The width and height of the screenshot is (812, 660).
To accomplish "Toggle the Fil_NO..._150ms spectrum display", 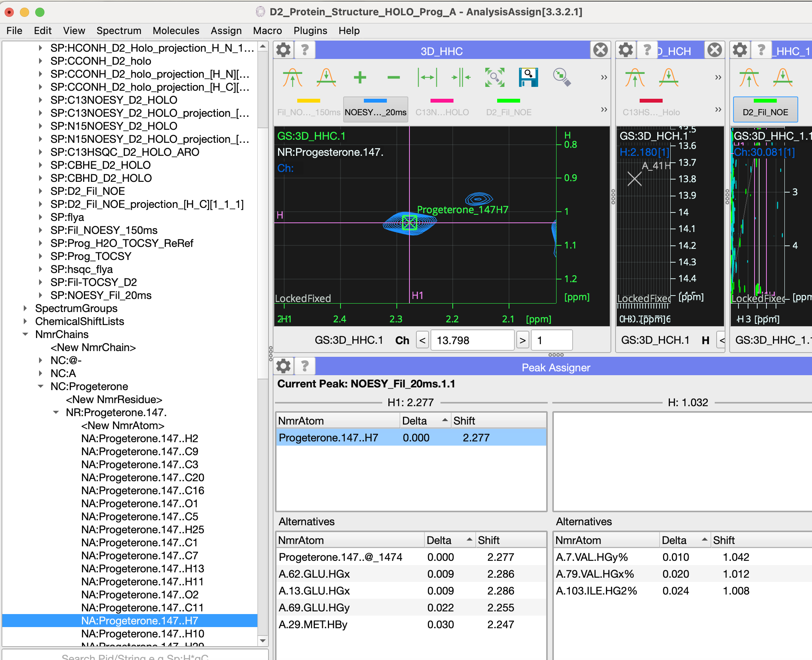I will [x=309, y=109].
